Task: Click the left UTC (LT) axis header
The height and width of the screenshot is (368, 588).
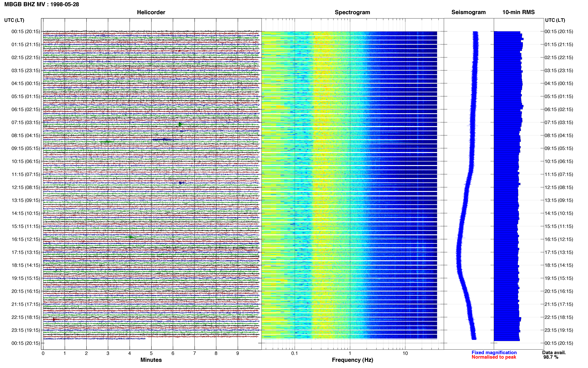Action: click(14, 20)
